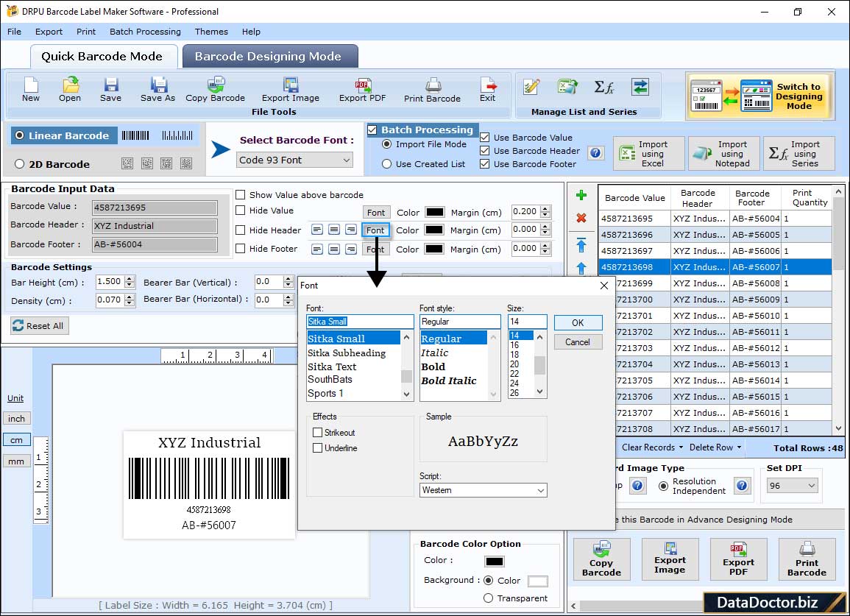850x616 pixels.
Task: Open Select Barcode Font dropdown
Action: pos(295,160)
